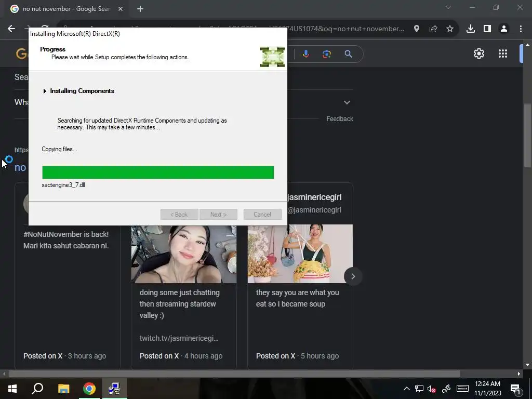Open File Explorer from the taskbar

click(x=63, y=389)
